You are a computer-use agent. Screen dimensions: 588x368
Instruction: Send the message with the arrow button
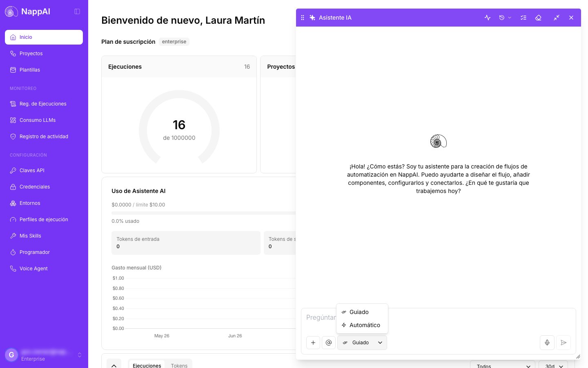(563, 343)
